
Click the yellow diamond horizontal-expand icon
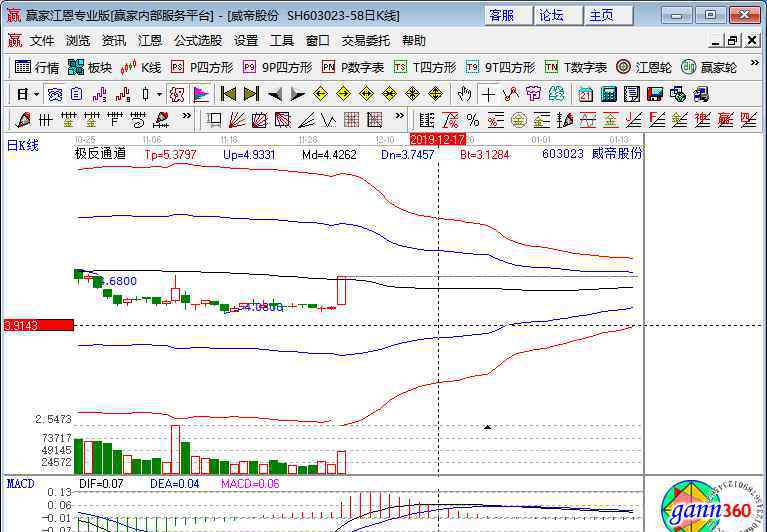click(x=366, y=94)
